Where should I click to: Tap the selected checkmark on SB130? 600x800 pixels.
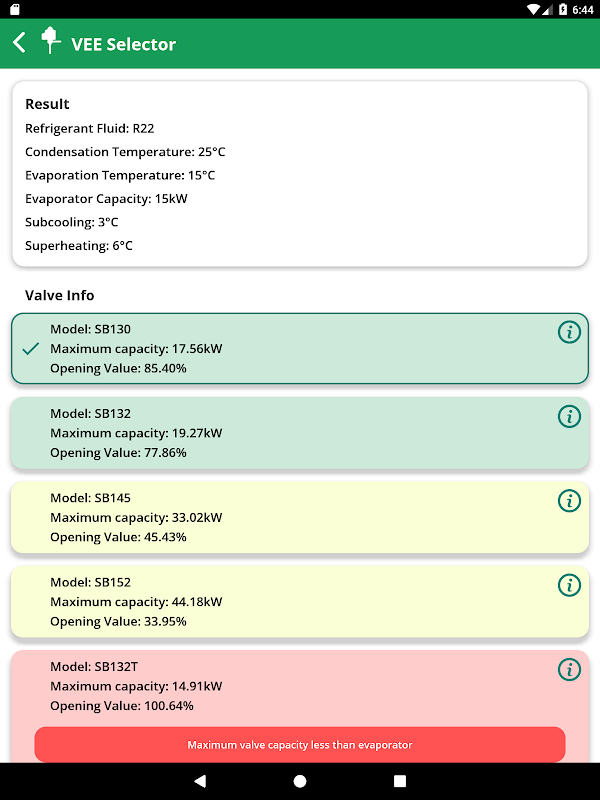tap(31, 348)
